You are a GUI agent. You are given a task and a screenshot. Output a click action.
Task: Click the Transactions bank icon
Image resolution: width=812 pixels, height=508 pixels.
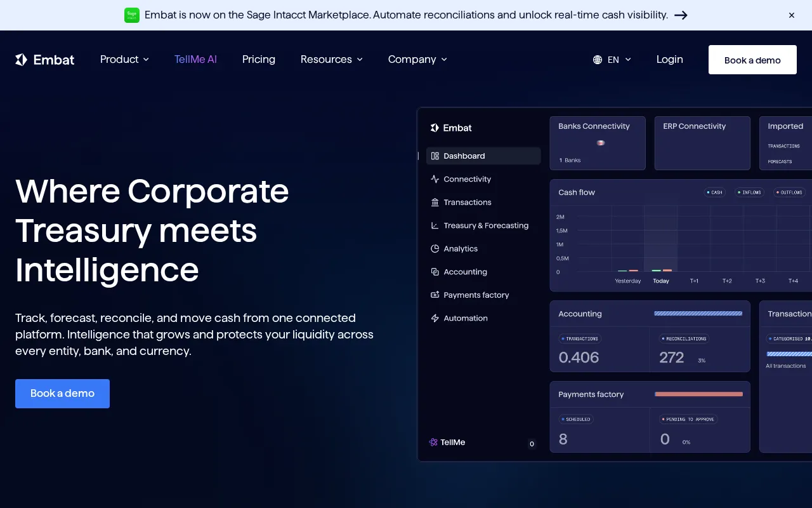(435, 203)
